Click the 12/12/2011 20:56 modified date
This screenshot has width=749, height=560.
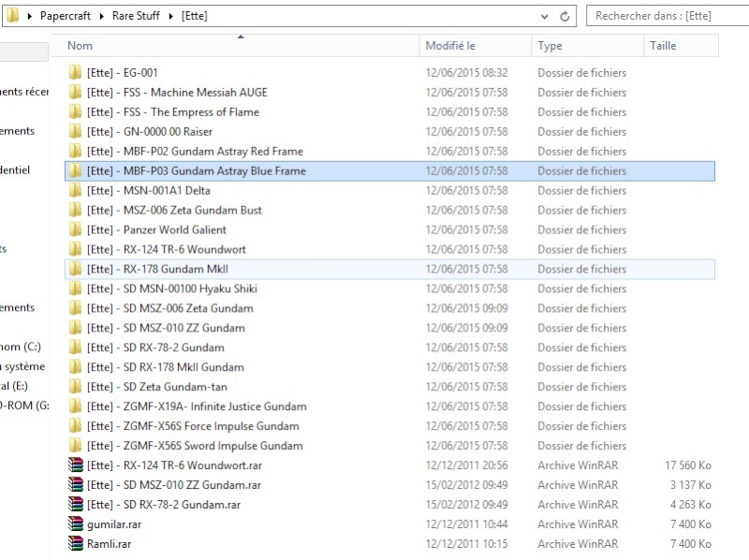pyautogui.click(x=466, y=464)
